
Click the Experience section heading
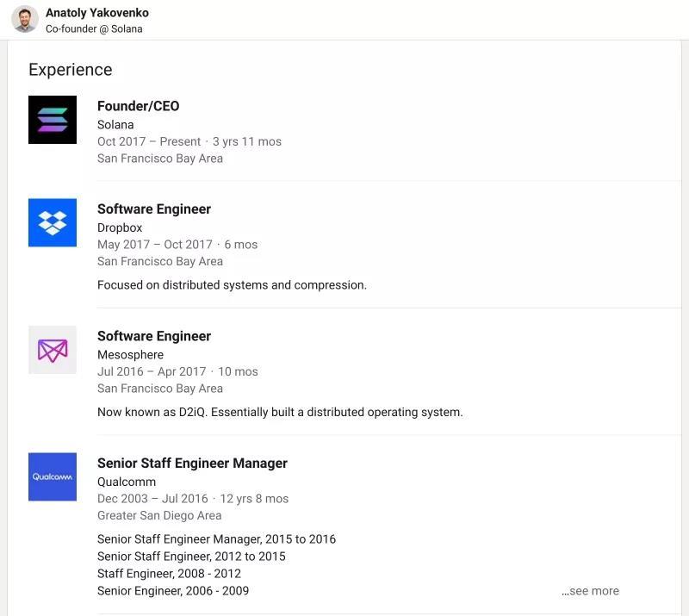tap(70, 70)
